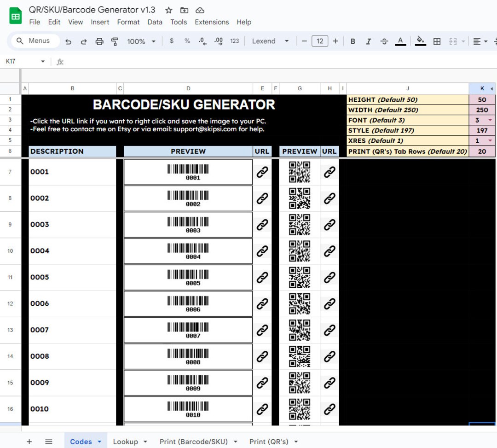
Task: Click the font size field
Action: (320, 41)
